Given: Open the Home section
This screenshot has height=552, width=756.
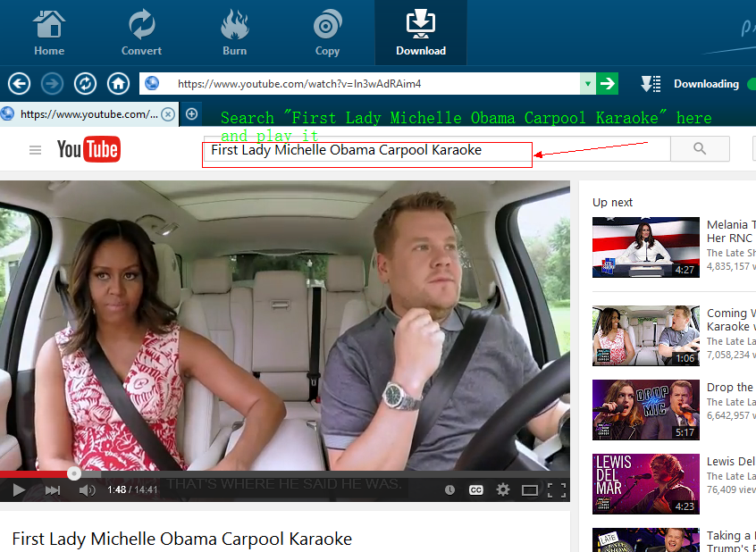Looking at the screenshot, I should [x=48, y=33].
